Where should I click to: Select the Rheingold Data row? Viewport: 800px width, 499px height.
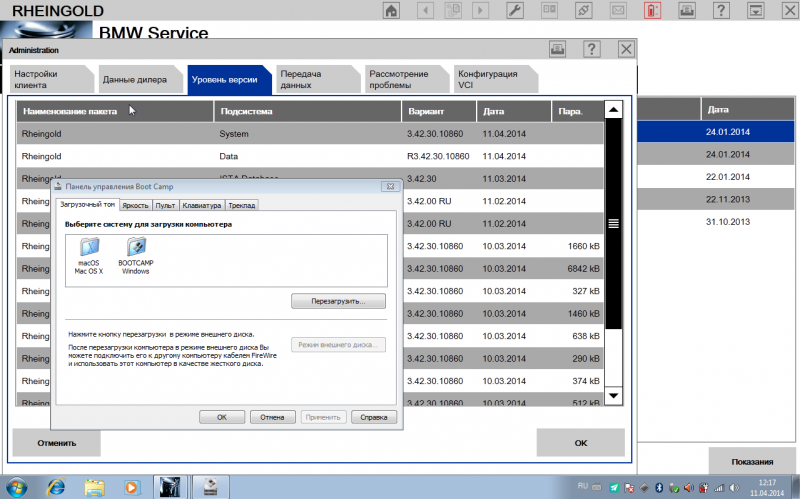click(x=310, y=156)
